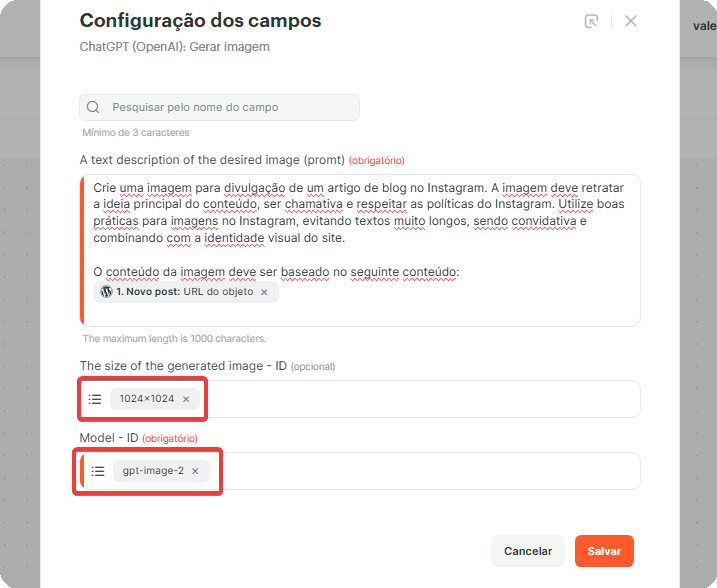Screen dimensions: 717x588
Task: Focus the field name search box
Action: point(219,107)
